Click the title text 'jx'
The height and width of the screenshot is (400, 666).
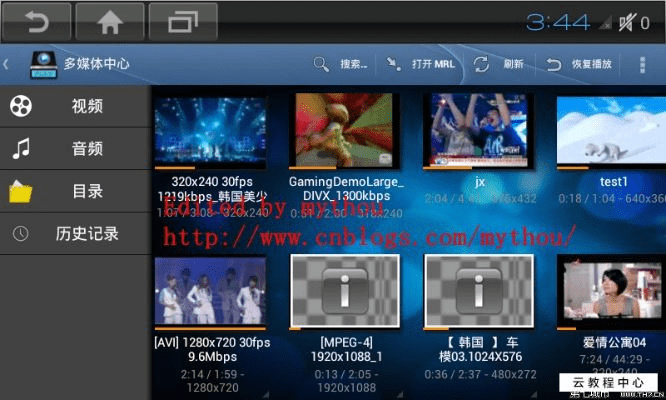(480, 182)
